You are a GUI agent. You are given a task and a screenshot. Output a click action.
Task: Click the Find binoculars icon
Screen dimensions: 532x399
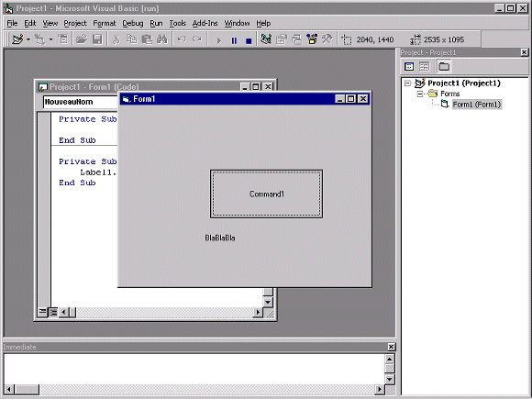click(162, 39)
